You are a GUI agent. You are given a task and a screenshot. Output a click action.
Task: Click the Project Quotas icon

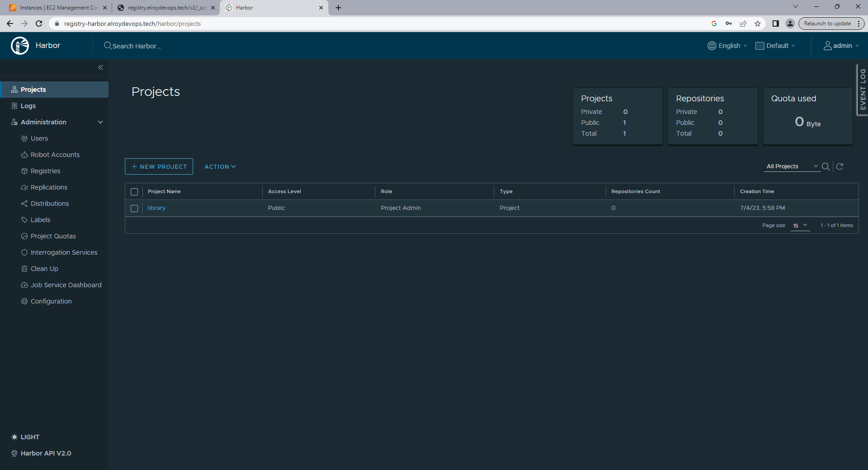click(x=24, y=236)
